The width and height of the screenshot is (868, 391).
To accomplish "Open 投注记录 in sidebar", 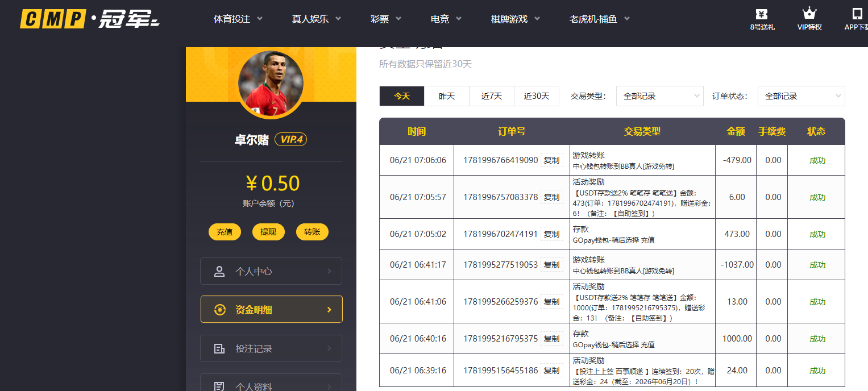I will (x=271, y=348).
